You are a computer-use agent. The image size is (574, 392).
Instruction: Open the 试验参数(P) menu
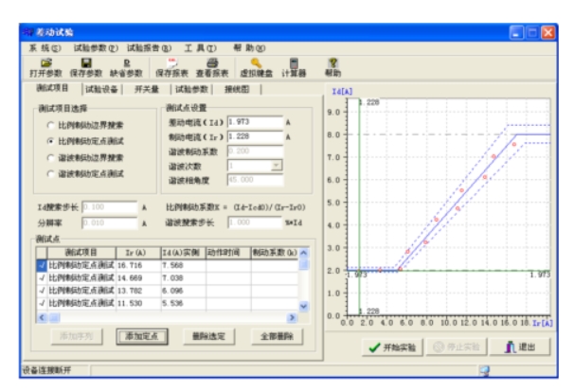pyautogui.click(x=96, y=47)
